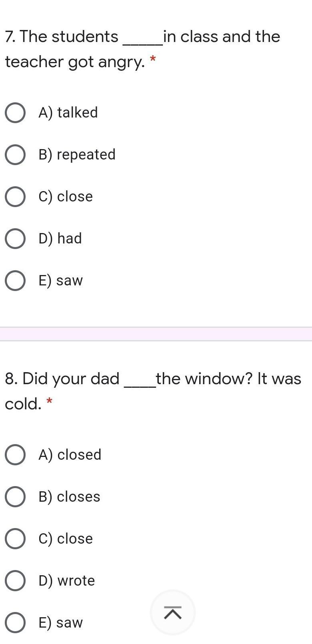The image size is (312, 644).
Task: Select question 8 radio 'E) saw'
Action: coord(15,623)
